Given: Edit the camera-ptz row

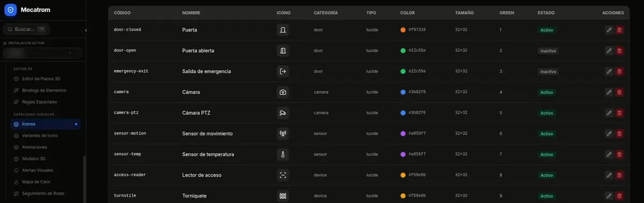Looking at the screenshot, I should 609,113.
